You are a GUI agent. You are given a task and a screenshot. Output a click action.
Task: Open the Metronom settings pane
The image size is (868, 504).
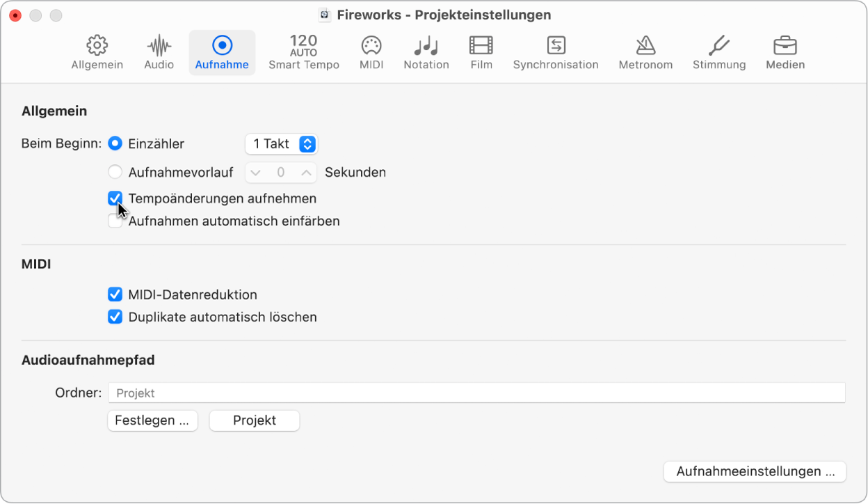(645, 52)
